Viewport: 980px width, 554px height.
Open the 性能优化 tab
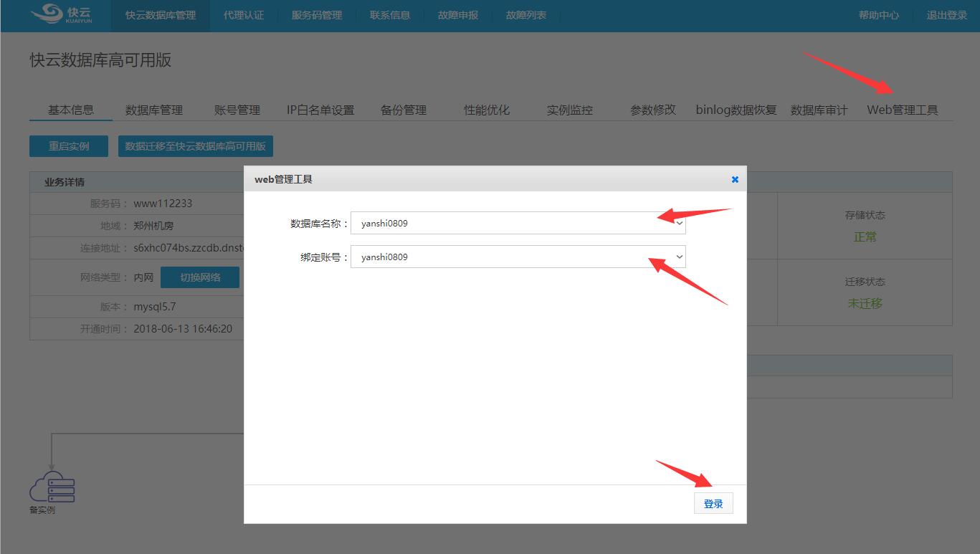pyautogui.click(x=487, y=110)
